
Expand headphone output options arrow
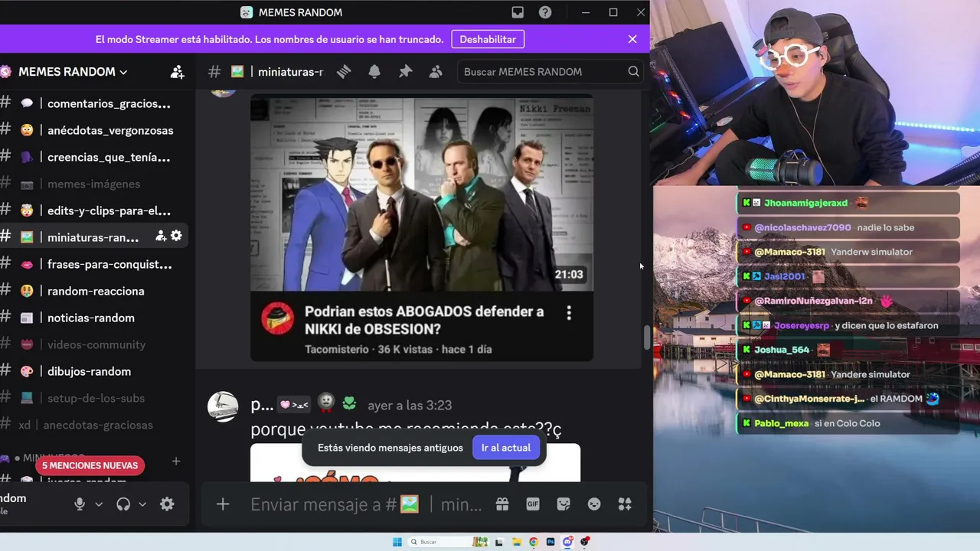click(142, 504)
